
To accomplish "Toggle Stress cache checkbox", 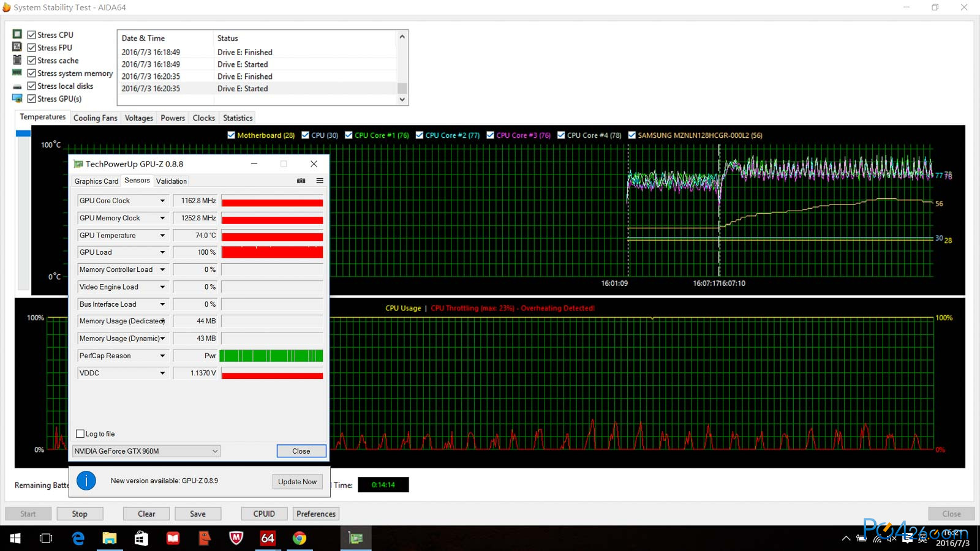I will tap(31, 61).
